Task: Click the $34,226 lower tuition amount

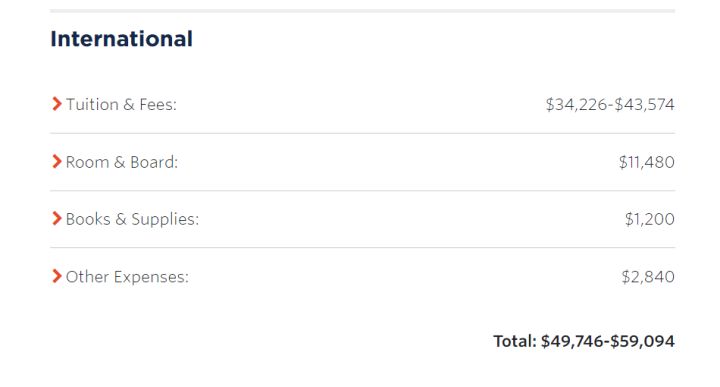Action: 576,105
